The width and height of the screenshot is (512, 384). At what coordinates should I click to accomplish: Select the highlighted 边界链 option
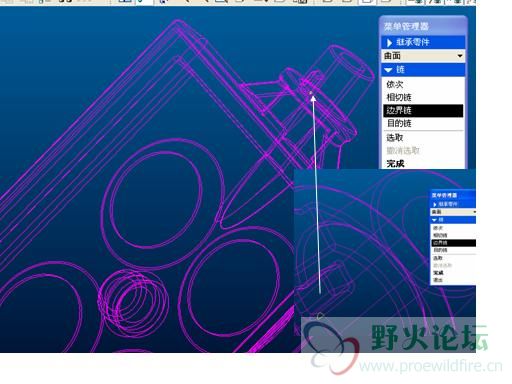[x=423, y=110]
